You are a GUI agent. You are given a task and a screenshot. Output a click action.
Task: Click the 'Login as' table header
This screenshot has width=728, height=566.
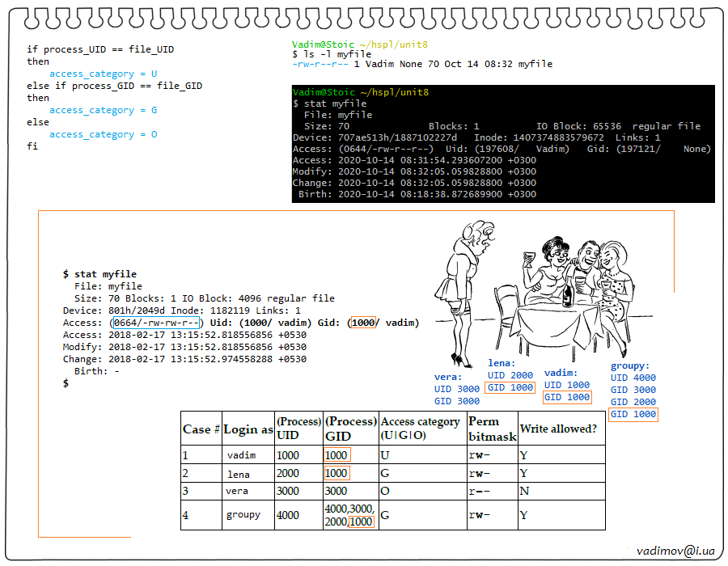(248, 429)
